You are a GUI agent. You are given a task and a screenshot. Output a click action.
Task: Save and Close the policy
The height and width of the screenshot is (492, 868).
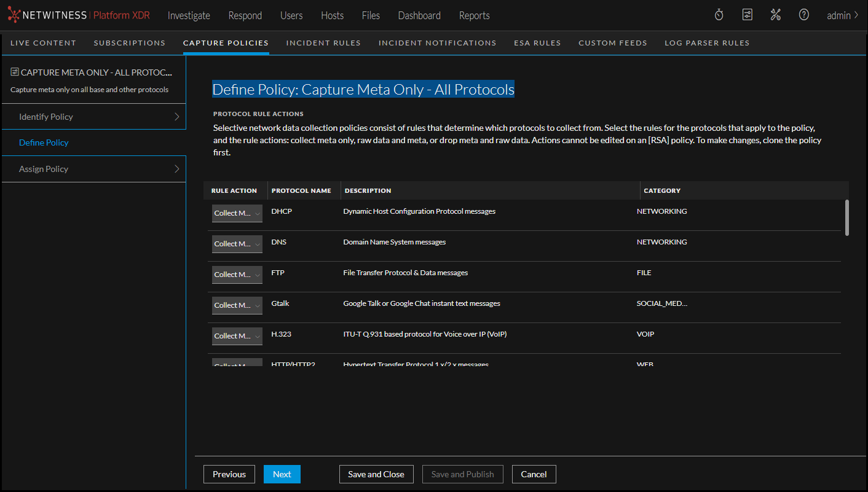[376, 474]
